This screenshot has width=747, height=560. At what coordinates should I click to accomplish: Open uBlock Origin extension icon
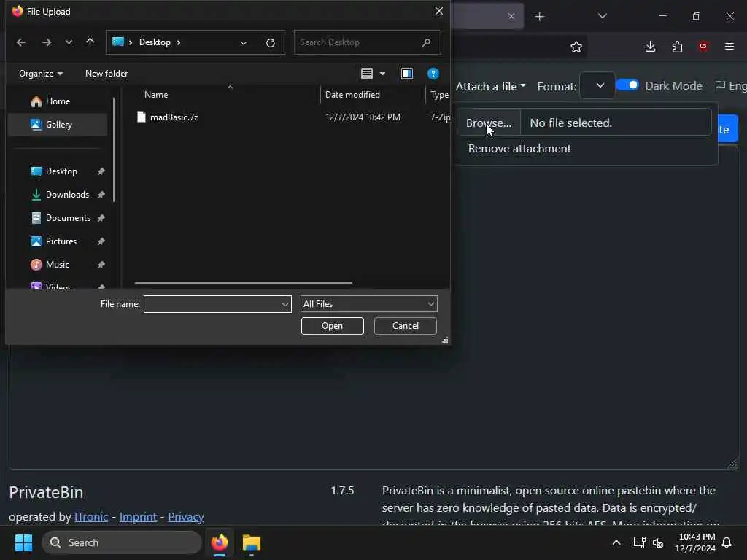[703, 47]
